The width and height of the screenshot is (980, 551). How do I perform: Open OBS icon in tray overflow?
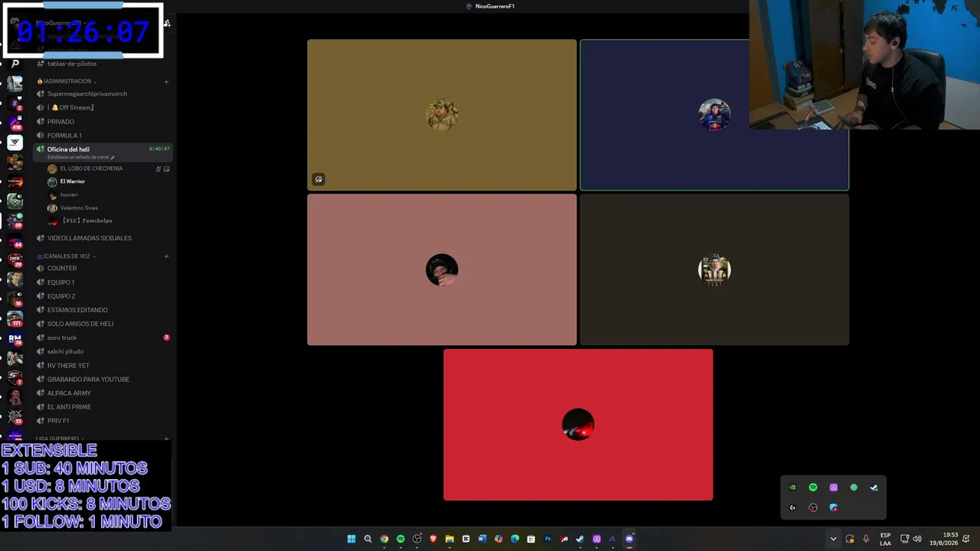813,507
